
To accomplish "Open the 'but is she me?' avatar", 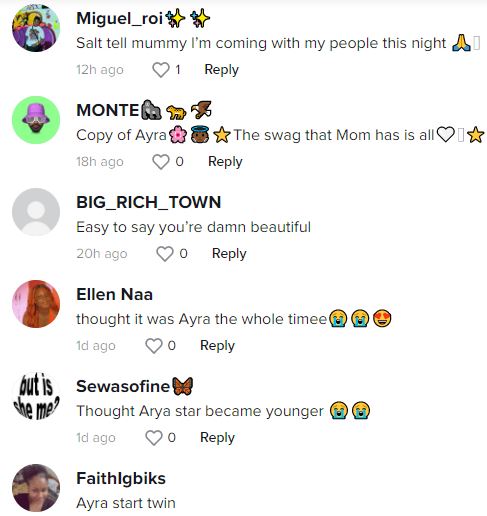I will coord(36,396).
